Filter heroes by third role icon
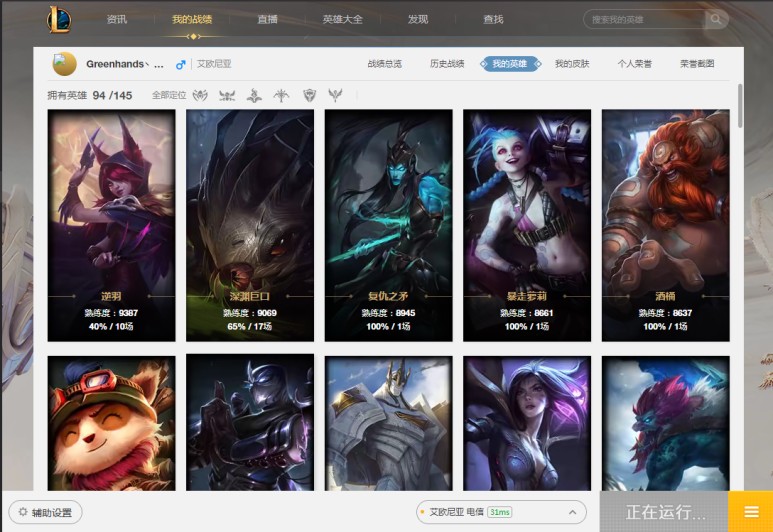This screenshot has width=773, height=532. coord(254,95)
